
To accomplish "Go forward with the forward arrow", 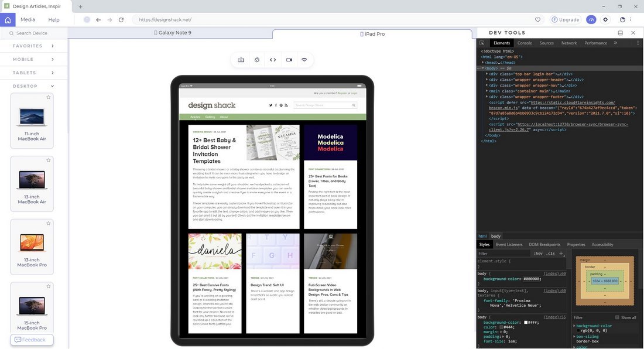I will [x=109, y=20].
